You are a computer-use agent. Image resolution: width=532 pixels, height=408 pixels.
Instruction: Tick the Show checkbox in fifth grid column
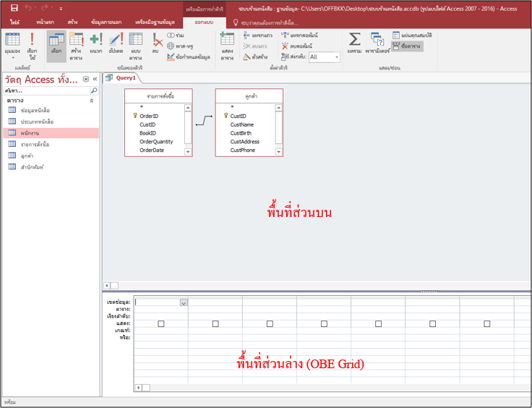click(378, 324)
